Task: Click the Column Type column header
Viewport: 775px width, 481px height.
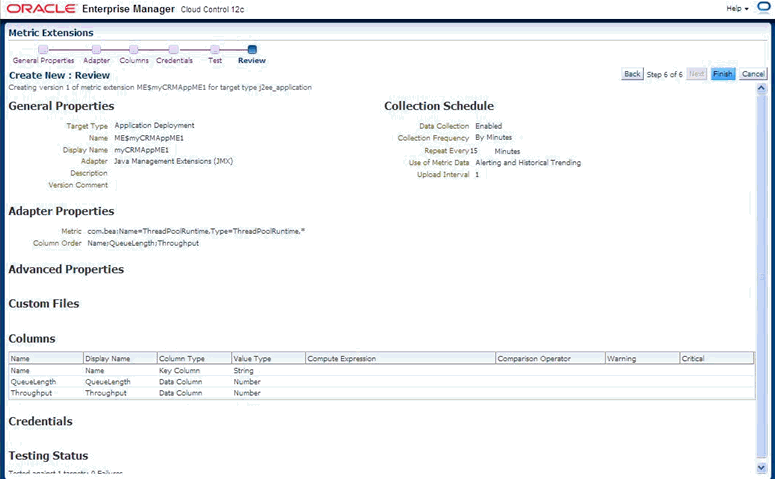Action: pos(194,358)
